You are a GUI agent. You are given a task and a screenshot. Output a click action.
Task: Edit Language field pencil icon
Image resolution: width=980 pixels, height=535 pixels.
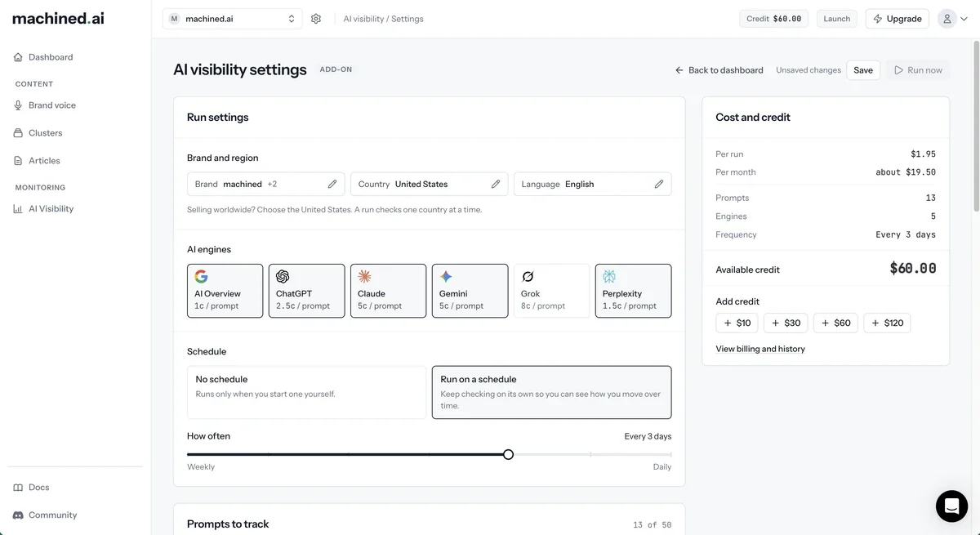pos(659,184)
